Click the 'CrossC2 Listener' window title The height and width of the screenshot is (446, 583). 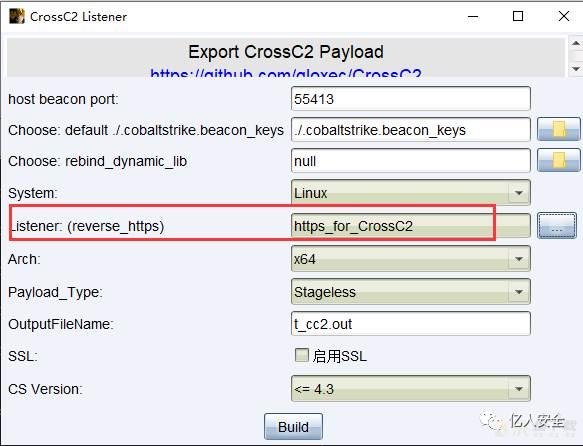78,17
